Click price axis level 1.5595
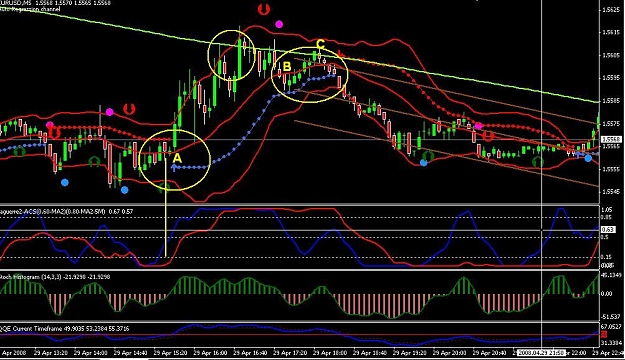 [612, 78]
